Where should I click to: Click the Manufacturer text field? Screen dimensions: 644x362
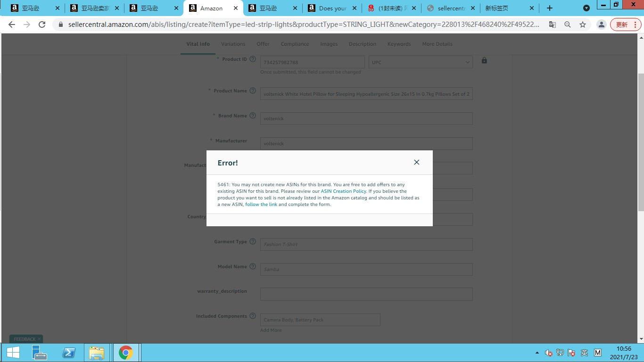pyautogui.click(x=366, y=143)
